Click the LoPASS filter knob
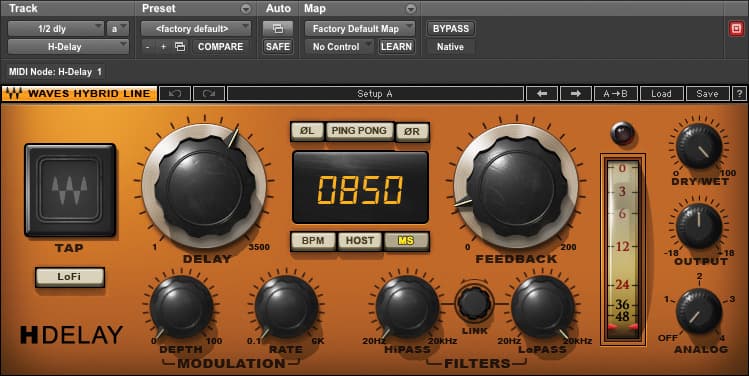 543,307
